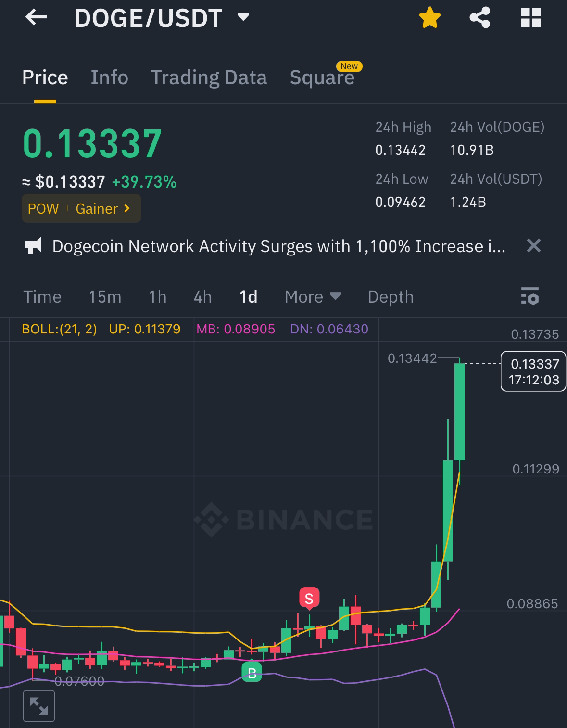Tap the New badge on Square
This screenshot has width=567, height=728.
click(x=349, y=66)
